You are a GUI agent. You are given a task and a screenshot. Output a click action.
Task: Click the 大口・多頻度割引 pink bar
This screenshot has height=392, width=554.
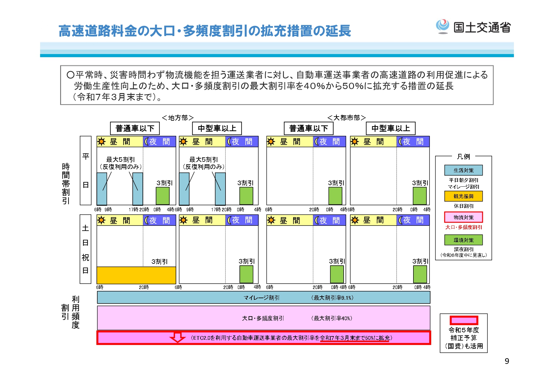(x=263, y=318)
